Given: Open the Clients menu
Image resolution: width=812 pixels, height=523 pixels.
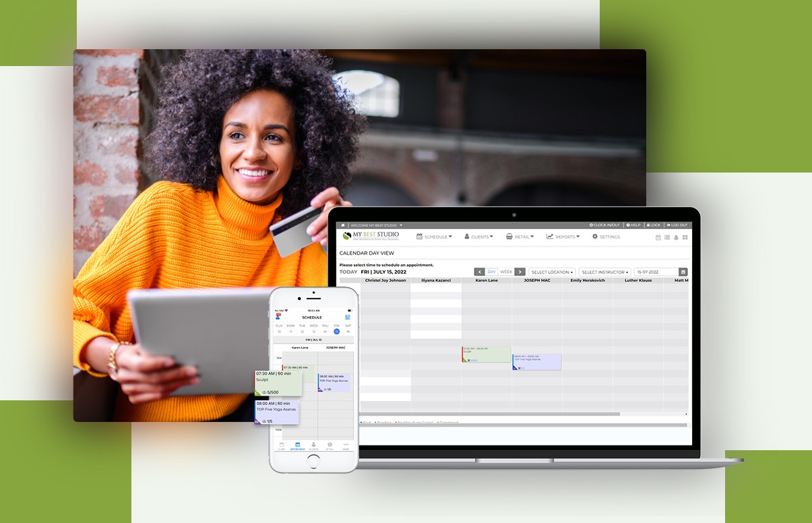Looking at the screenshot, I should click(478, 237).
